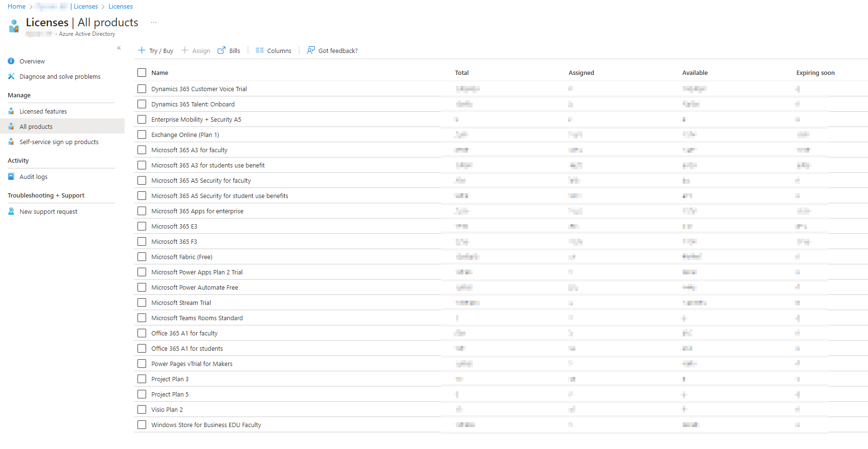Open Microsoft Power Automate Free

pos(195,287)
